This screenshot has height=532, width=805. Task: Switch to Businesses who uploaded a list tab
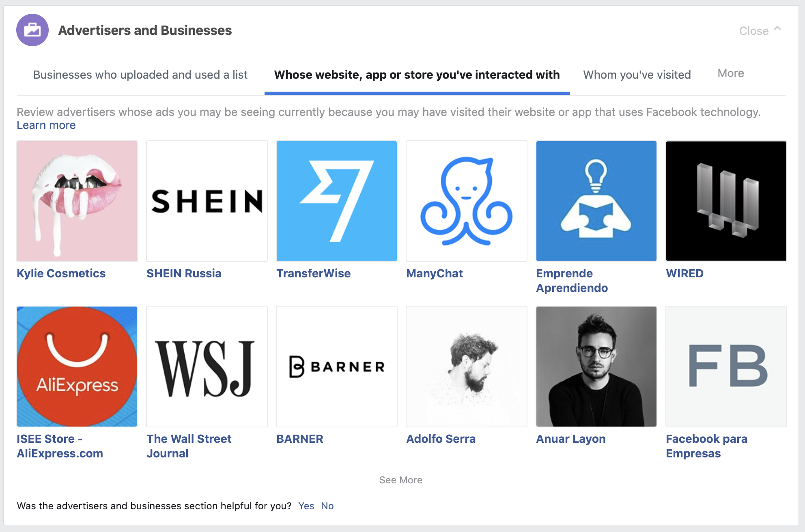[x=140, y=75]
